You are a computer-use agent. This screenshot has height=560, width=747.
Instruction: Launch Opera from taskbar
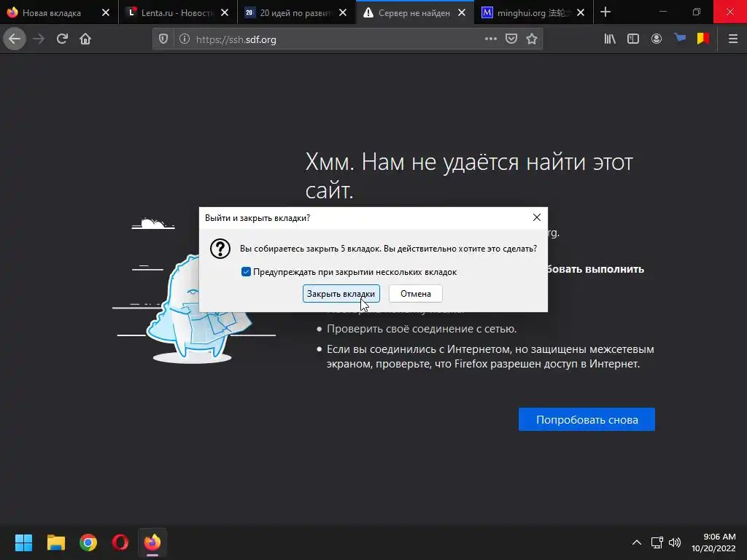(120, 542)
